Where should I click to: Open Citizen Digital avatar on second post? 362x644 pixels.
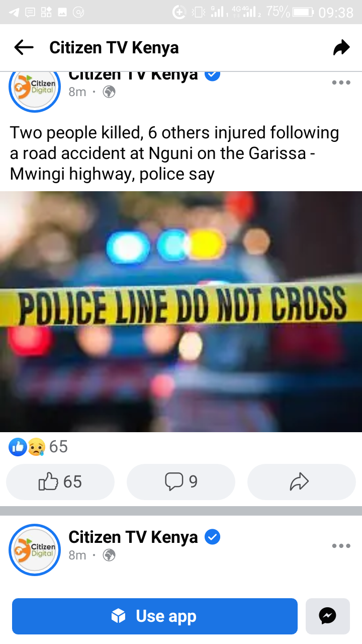(35, 549)
